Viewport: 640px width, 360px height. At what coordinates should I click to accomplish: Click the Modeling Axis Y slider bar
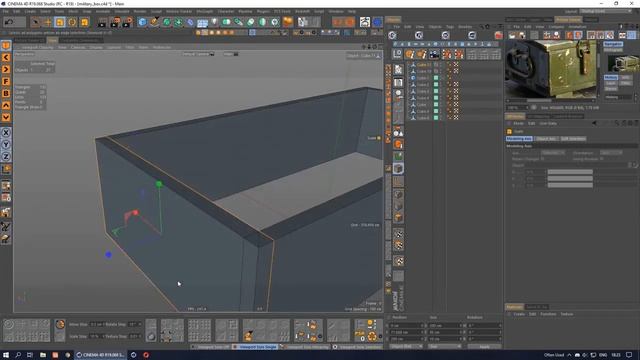(570, 178)
